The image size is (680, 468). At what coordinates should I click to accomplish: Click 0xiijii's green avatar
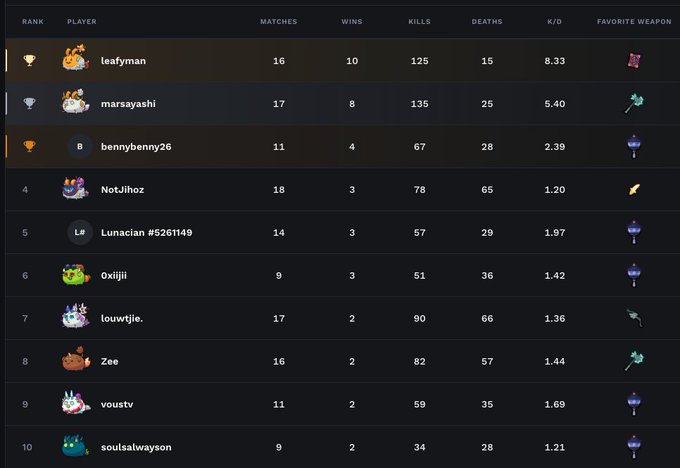pyautogui.click(x=76, y=274)
